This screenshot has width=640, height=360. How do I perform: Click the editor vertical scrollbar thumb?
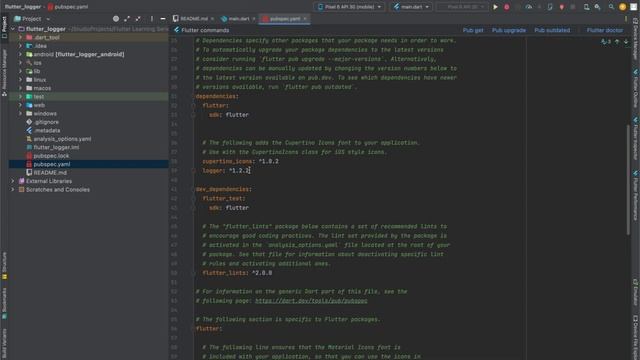pyautogui.click(x=628, y=180)
